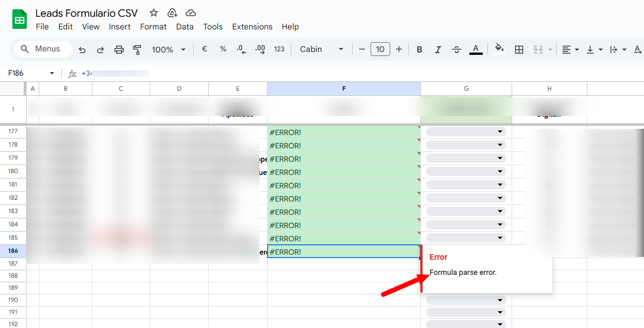Viewport: 644px width, 328px height.
Task: Select column F header
Action: [x=344, y=89]
